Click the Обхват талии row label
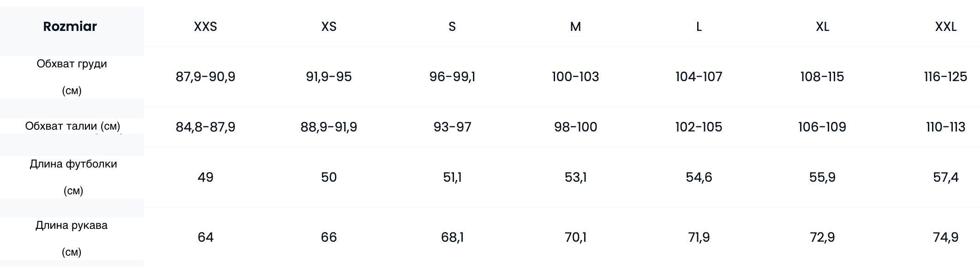This screenshot has width=980, height=275. click(x=72, y=126)
